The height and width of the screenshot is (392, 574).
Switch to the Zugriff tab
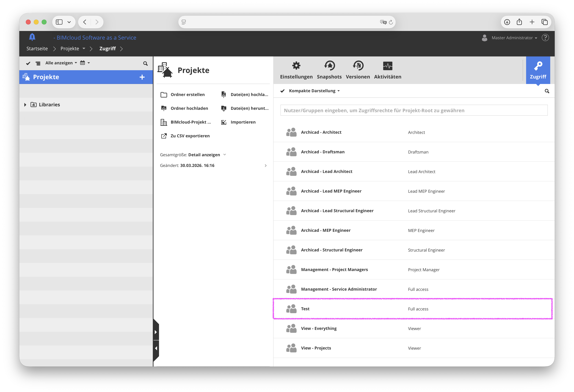point(538,70)
